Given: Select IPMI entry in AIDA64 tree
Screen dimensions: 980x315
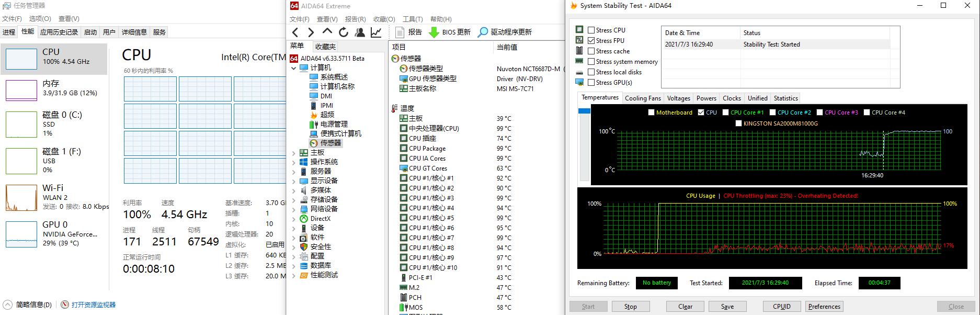Looking at the screenshot, I should click(x=321, y=105).
